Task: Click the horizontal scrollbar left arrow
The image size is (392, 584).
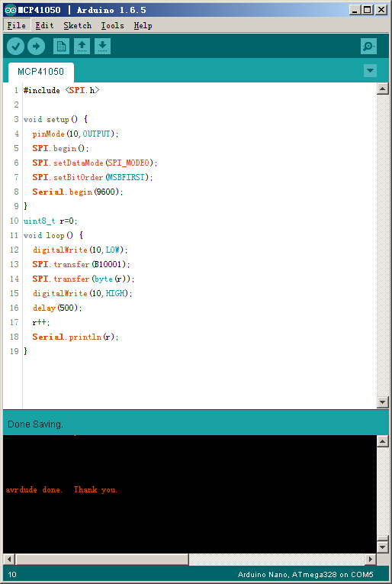Action: 10,559
